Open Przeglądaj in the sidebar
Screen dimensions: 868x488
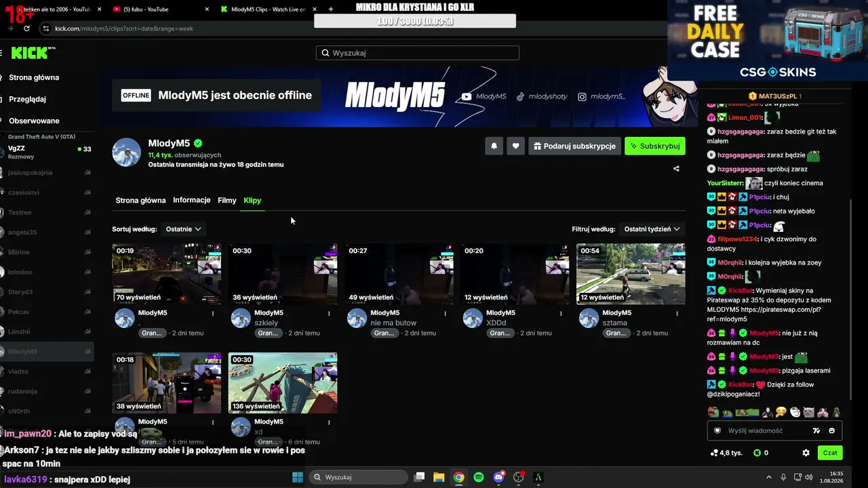pos(27,99)
